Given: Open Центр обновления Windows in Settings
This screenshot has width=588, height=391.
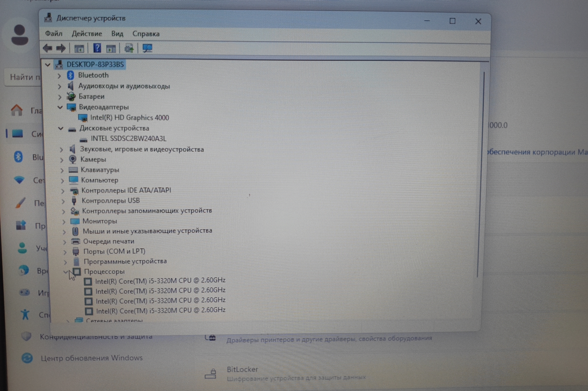Looking at the screenshot, I should click(92, 358).
